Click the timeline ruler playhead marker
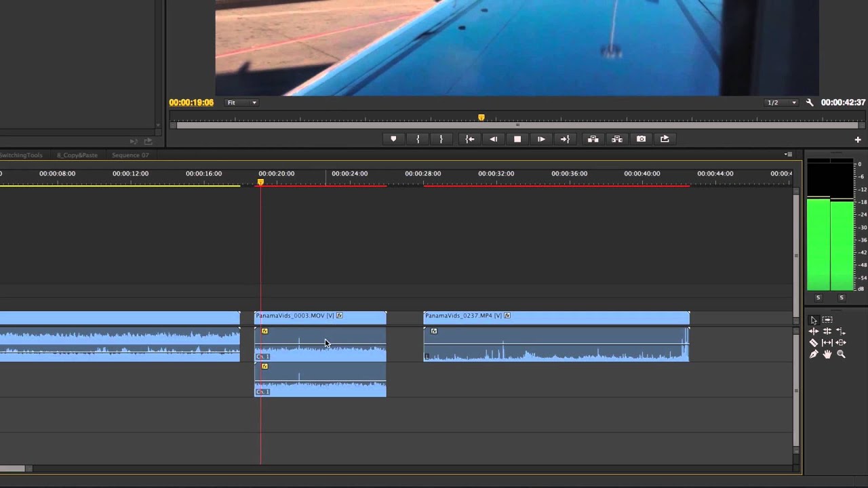This screenshot has height=488, width=868. pos(260,182)
